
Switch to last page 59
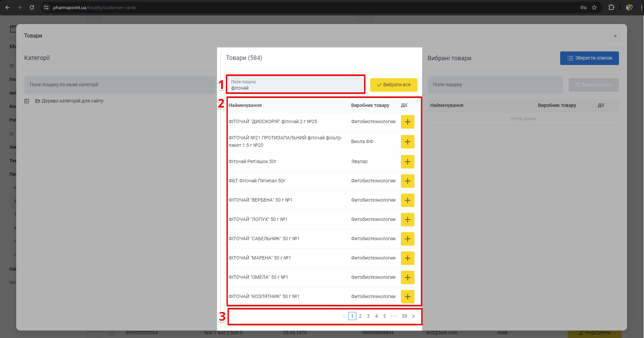pos(404,316)
